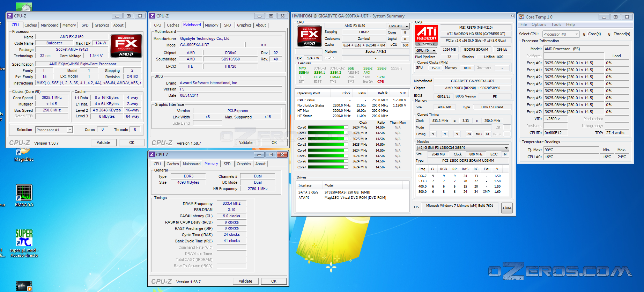Click the Bank Cycle Time value 41 clocks
Image resolution: width=644 pixels, height=292 pixels.
click(x=232, y=241)
